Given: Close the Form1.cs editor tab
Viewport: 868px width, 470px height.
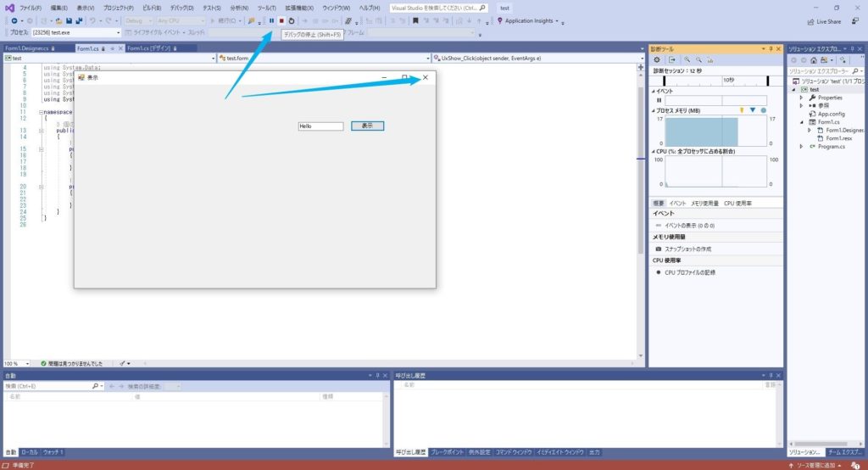Looking at the screenshot, I should 120,48.
